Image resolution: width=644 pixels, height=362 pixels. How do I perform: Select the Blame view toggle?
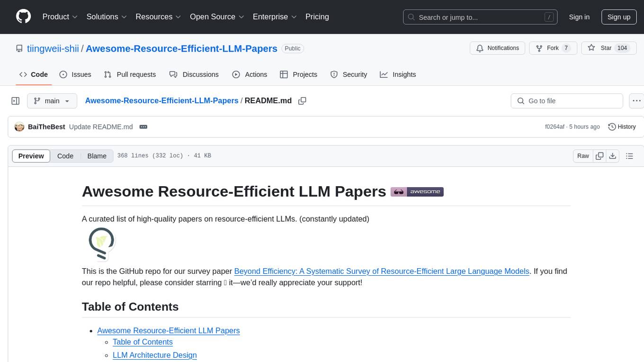pyautogui.click(x=97, y=156)
